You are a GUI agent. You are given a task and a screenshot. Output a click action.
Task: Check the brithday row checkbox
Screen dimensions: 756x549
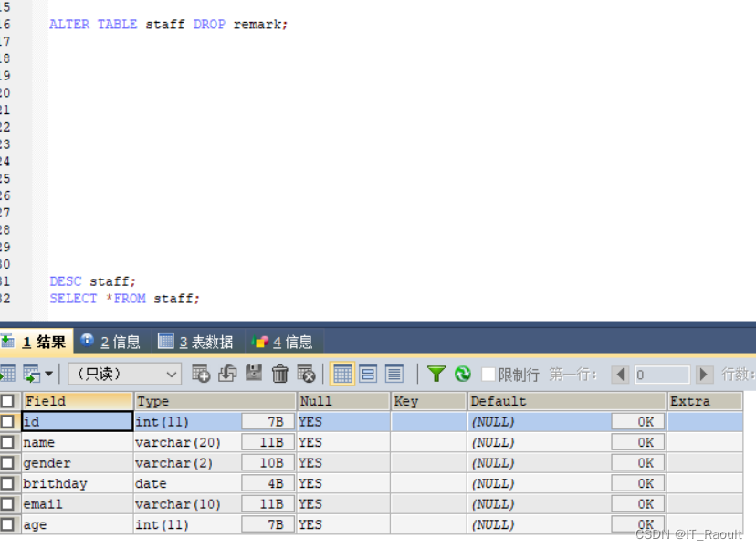(7, 483)
